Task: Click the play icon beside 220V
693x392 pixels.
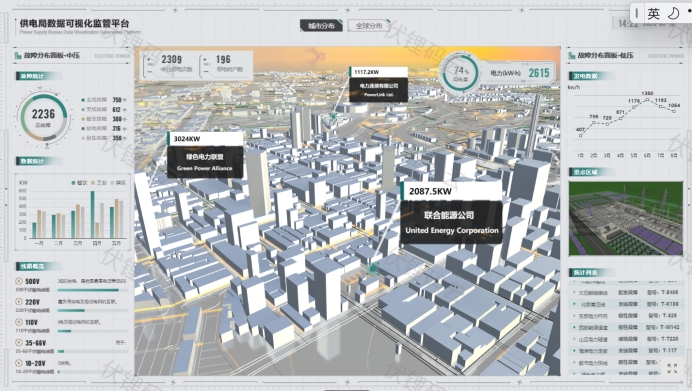Action: [x=19, y=301]
